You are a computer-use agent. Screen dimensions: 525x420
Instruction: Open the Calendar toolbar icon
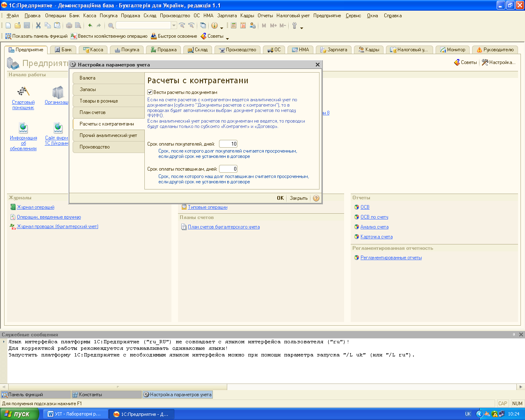(x=243, y=25)
